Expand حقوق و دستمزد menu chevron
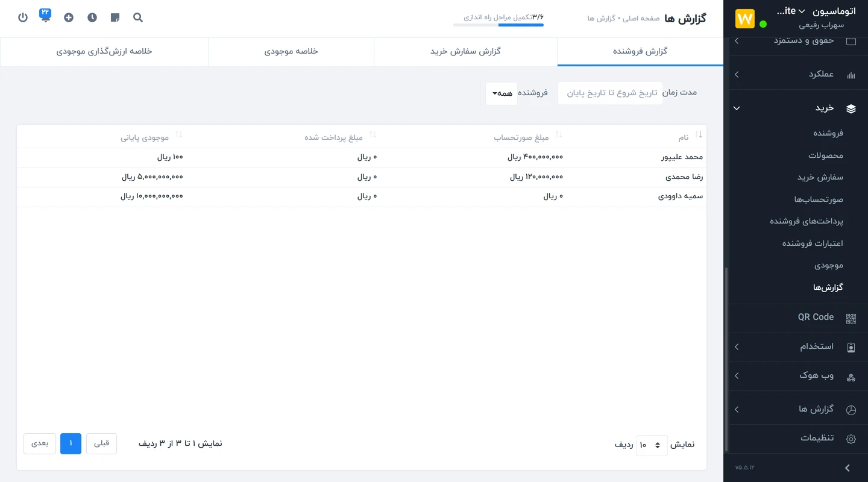 [737, 41]
